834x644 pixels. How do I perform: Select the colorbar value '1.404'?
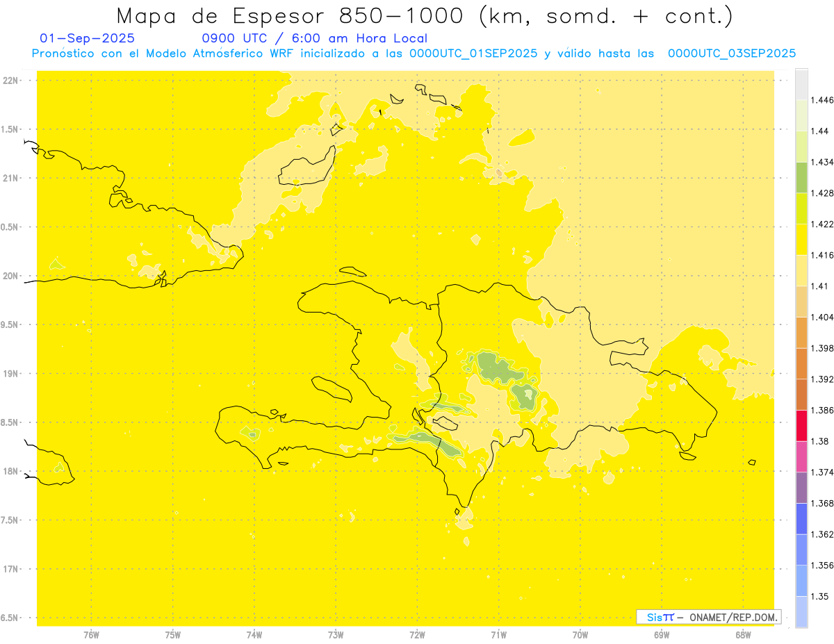pyautogui.click(x=824, y=317)
